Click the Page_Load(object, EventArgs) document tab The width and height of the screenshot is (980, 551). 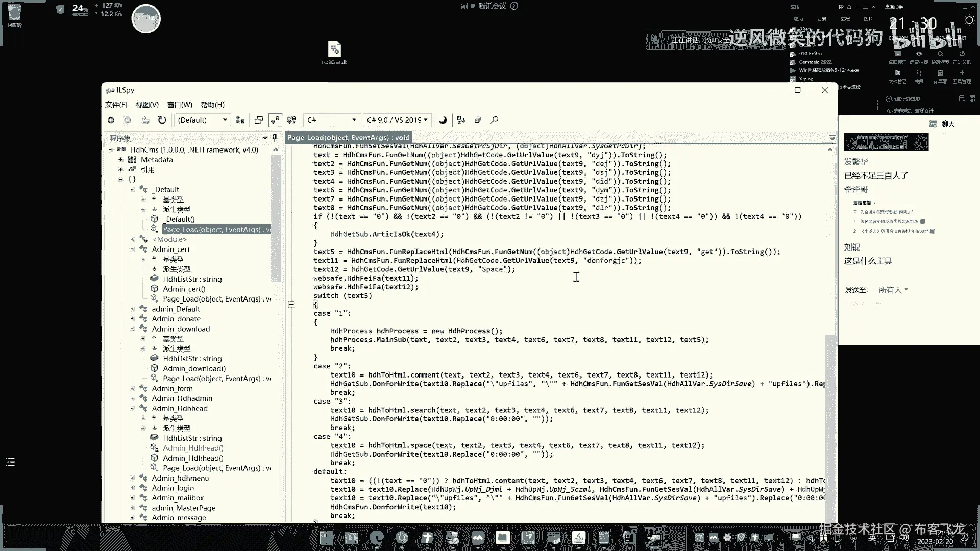point(348,137)
